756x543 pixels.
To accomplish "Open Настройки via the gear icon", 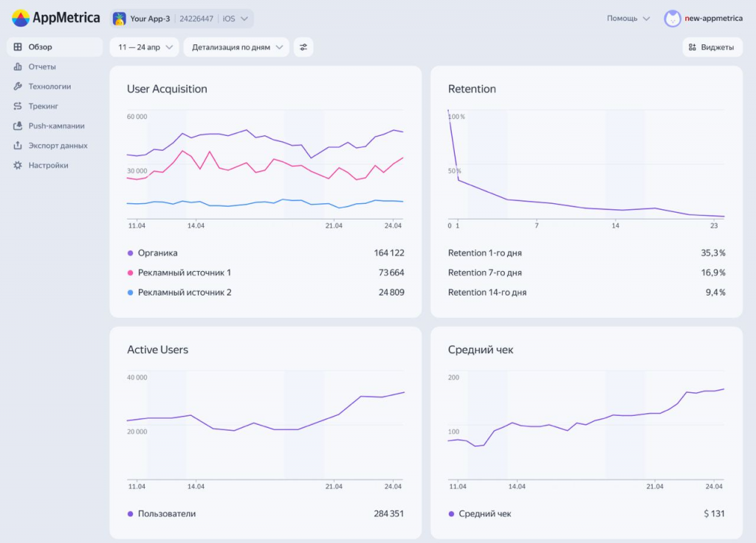I will [17, 165].
